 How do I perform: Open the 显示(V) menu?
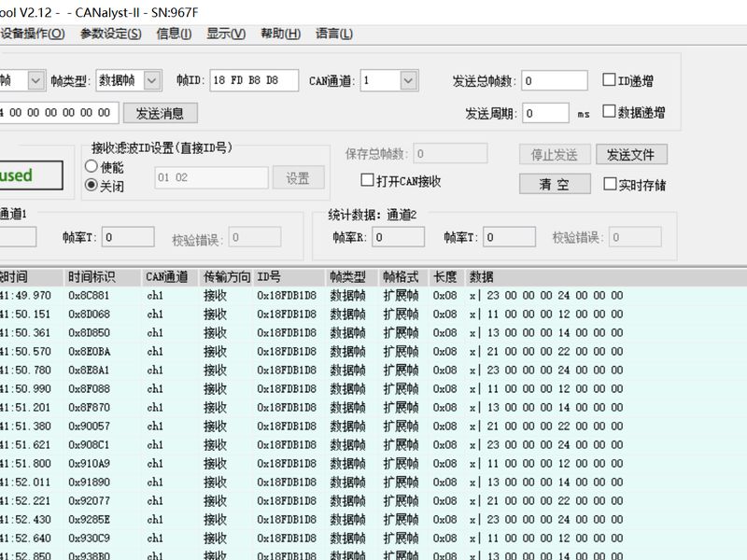click(226, 34)
